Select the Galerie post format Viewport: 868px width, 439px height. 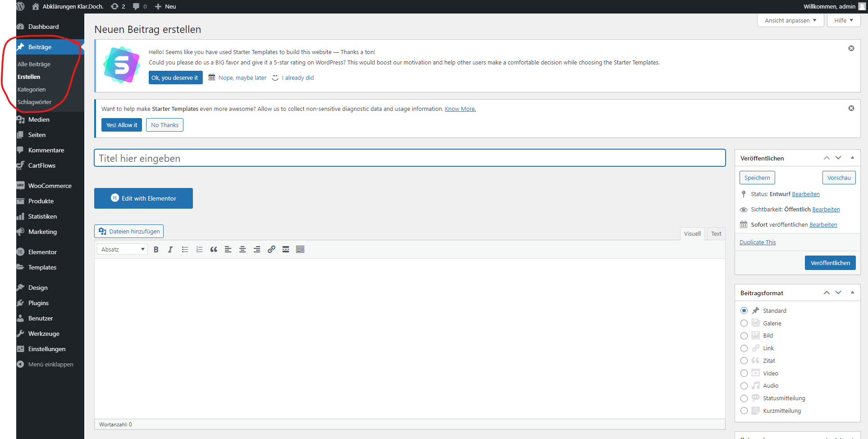coord(744,323)
